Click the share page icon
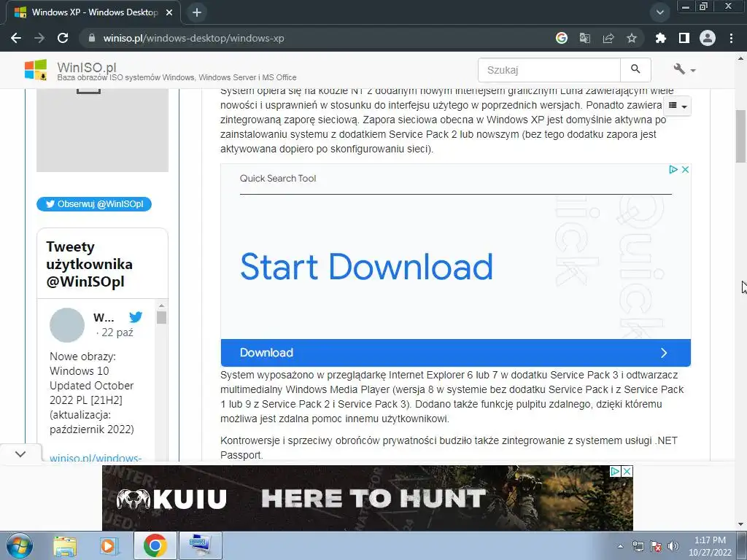 point(608,38)
